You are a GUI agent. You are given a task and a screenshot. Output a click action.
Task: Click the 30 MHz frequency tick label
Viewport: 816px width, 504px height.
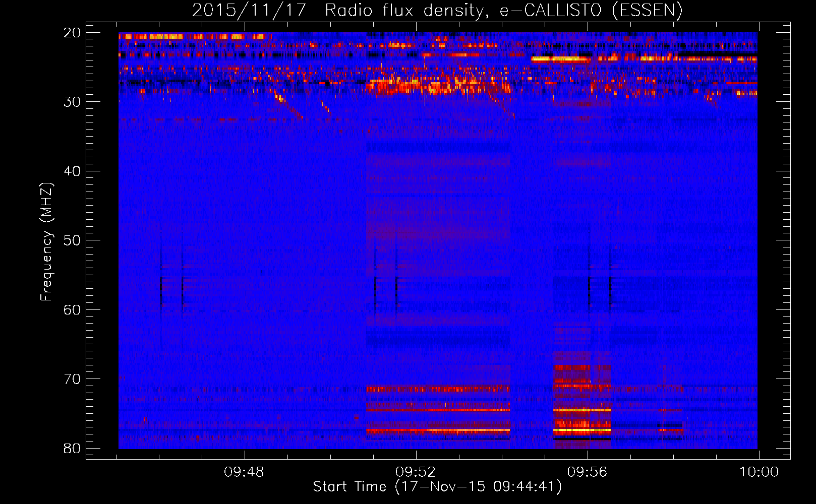pos(73,102)
